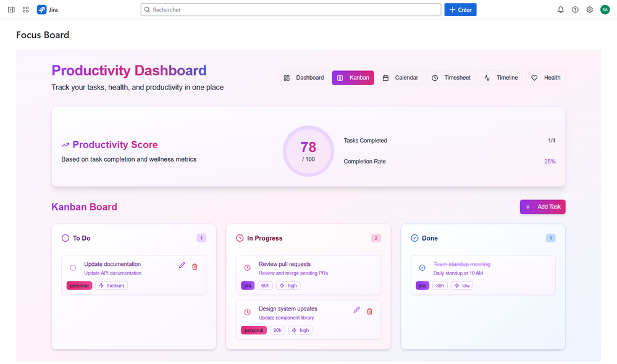This screenshot has width=617, height=364.
Task: Open Jira settings with the gear icon
Action: 589,9
